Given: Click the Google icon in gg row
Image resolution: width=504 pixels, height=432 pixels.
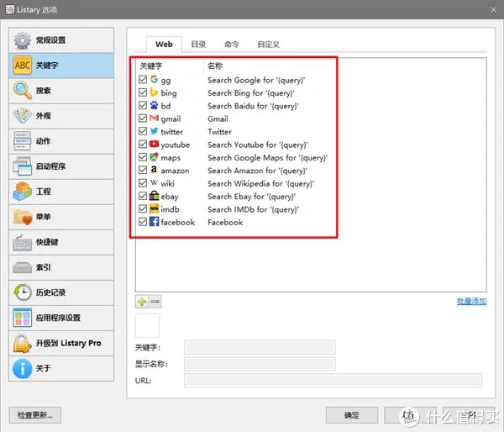Looking at the screenshot, I should [154, 79].
